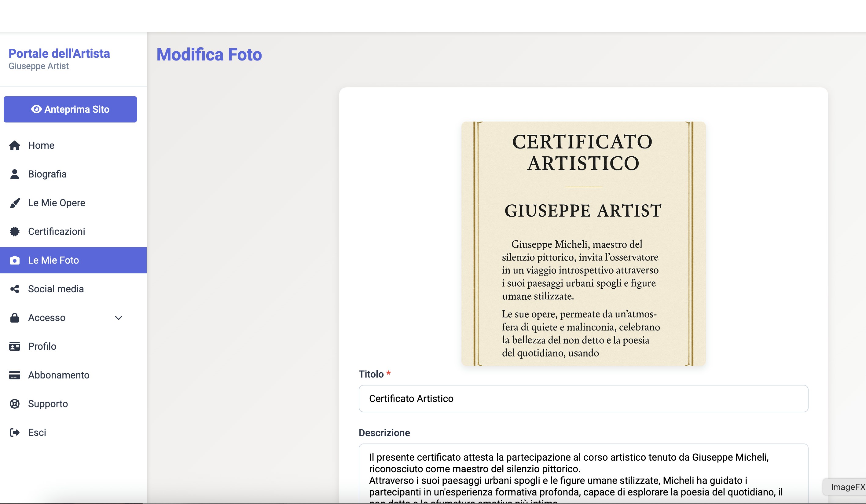This screenshot has width=866, height=504.
Task: Click the Modifica Foto page heading
Action: click(209, 55)
